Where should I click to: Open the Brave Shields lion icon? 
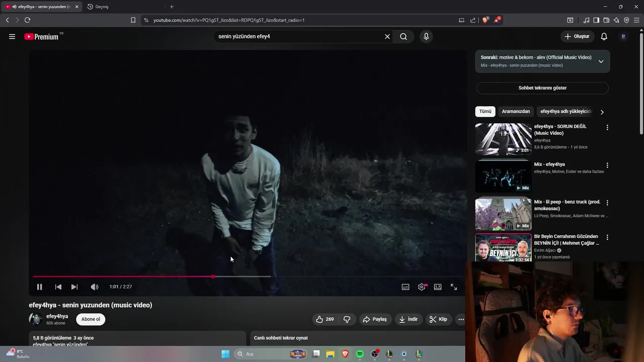pos(485,20)
